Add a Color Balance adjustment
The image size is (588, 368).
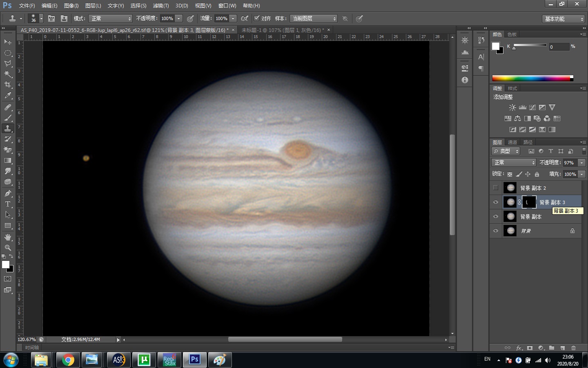coord(517,118)
